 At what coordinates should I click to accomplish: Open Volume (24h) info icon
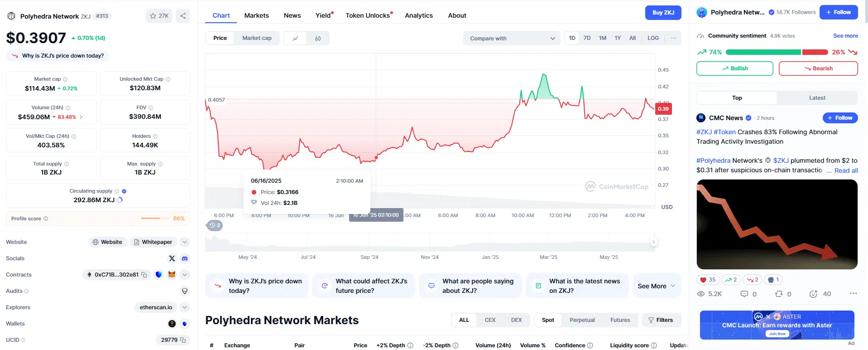68,108
